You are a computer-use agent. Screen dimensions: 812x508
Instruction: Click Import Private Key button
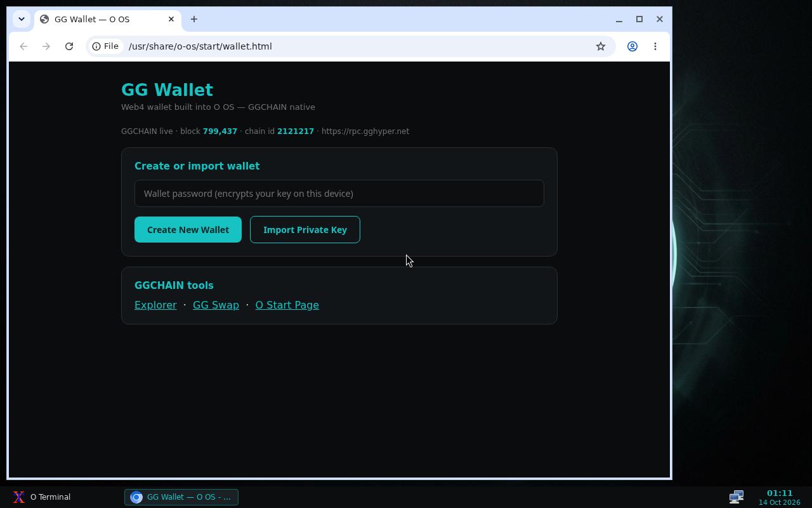305,230
